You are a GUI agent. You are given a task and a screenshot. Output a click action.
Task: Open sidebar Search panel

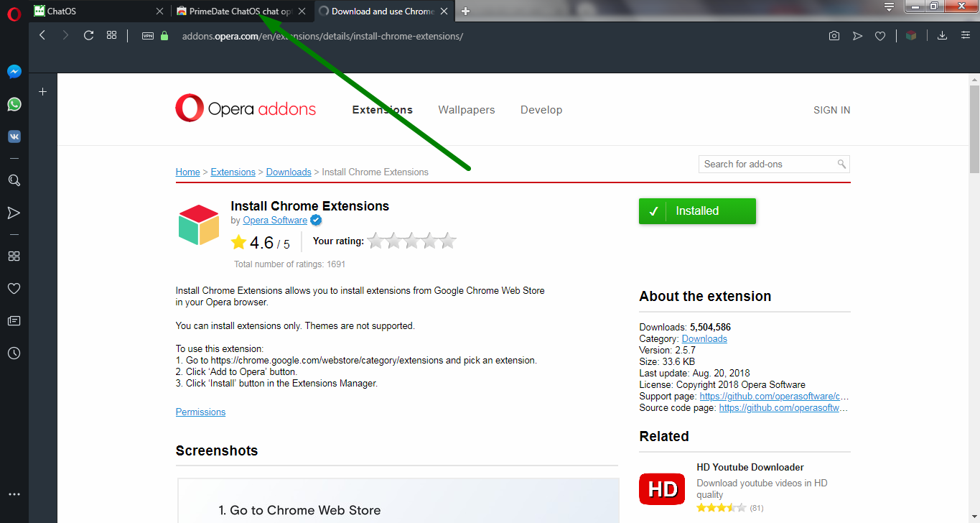pos(14,180)
